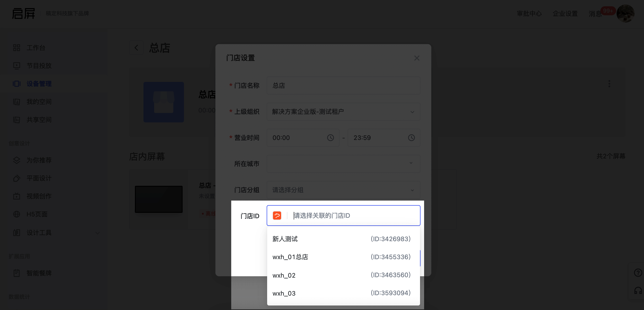Open 视频创作 in sidebar
The height and width of the screenshot is (310, 644).
(x=39, y=196)
